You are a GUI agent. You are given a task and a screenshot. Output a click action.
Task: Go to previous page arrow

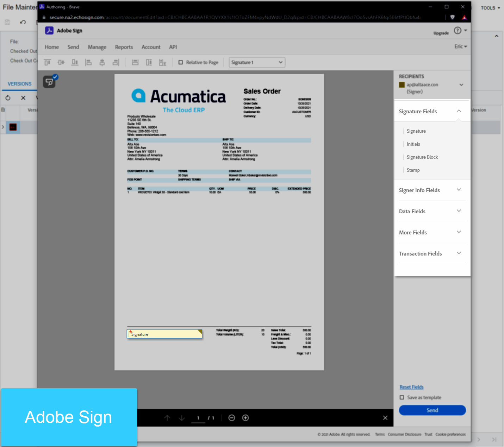(167, 418)
